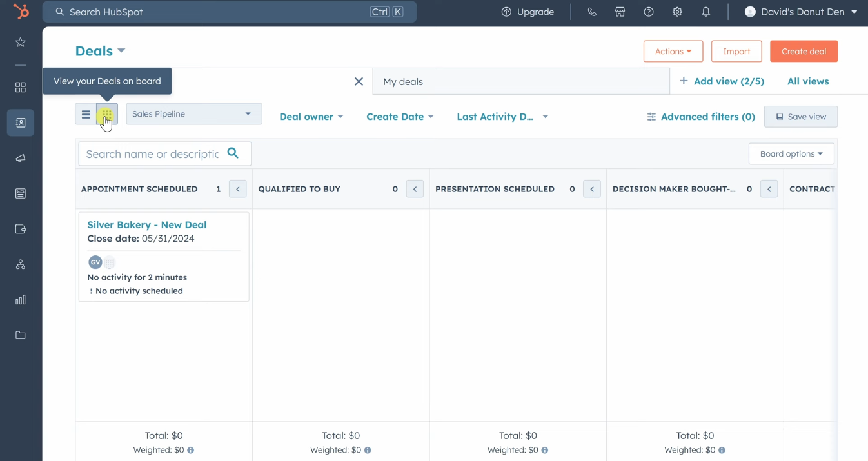
Task: Open the HubSpot sprocket logo home
Action: click(21, 12)
